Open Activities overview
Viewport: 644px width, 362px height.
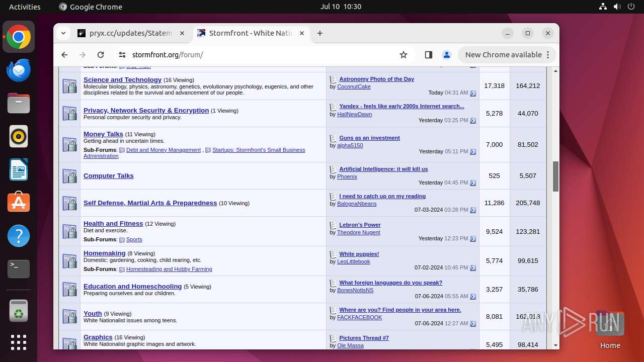pyautogui.click(x=25, y=7)
